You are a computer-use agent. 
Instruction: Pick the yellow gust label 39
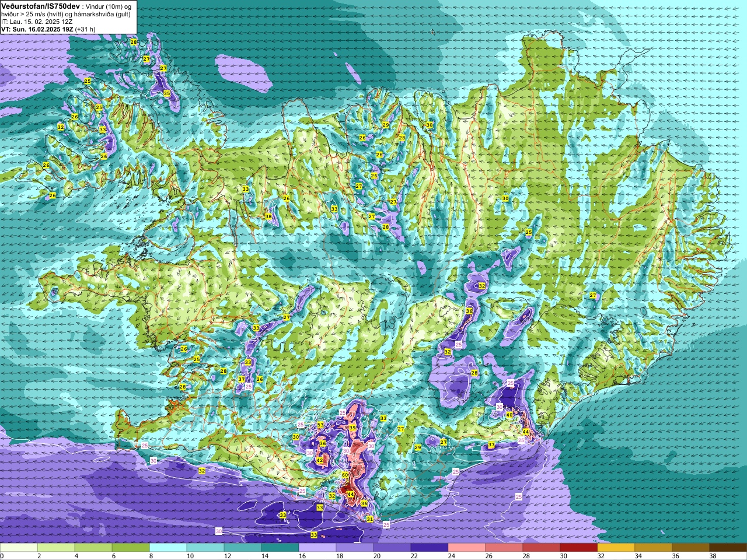(352, 428)
